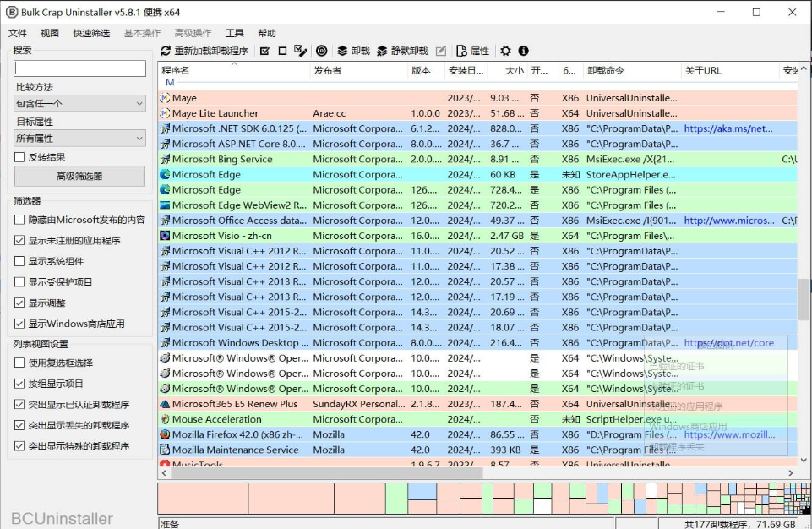Click the Mozilla Maintenance Service icon
The image size is (812, 529).
click(x=165, y=450)
